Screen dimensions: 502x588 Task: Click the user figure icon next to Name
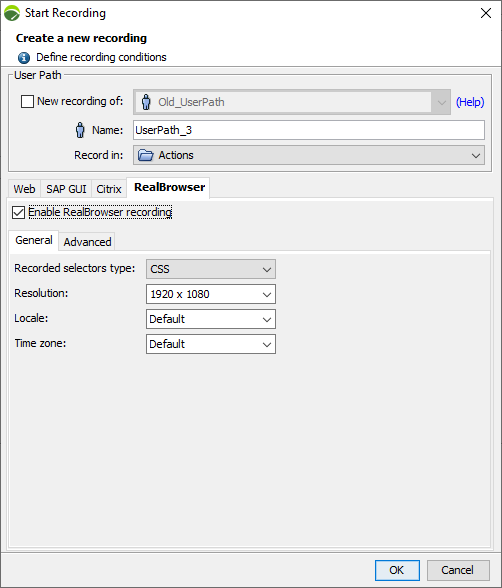pos(80,130)
